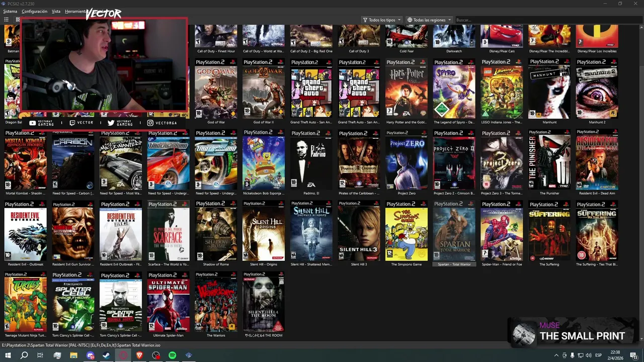Open the ESP keyboard language selector
The image size is (644, 362).
tap(599, 355)
